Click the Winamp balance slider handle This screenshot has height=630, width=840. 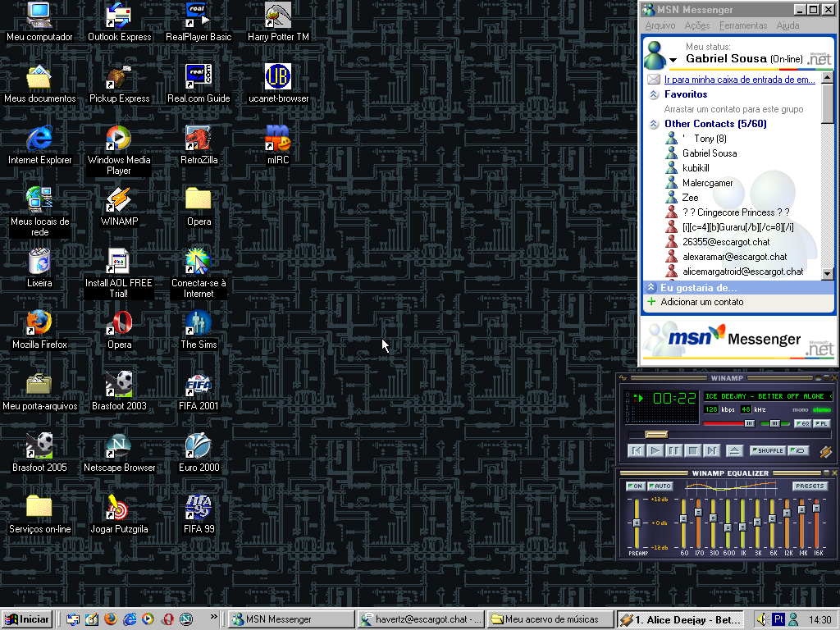[774, 424]
